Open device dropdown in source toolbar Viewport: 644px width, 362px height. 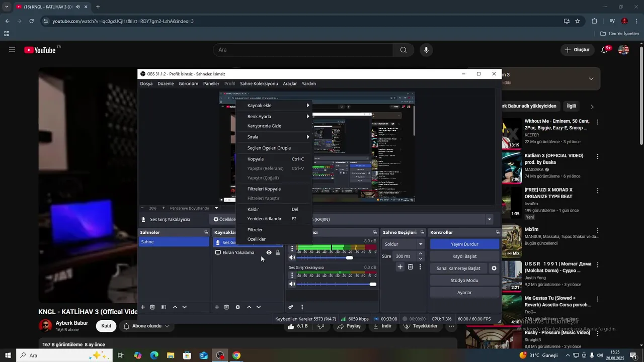pos(489,219)
